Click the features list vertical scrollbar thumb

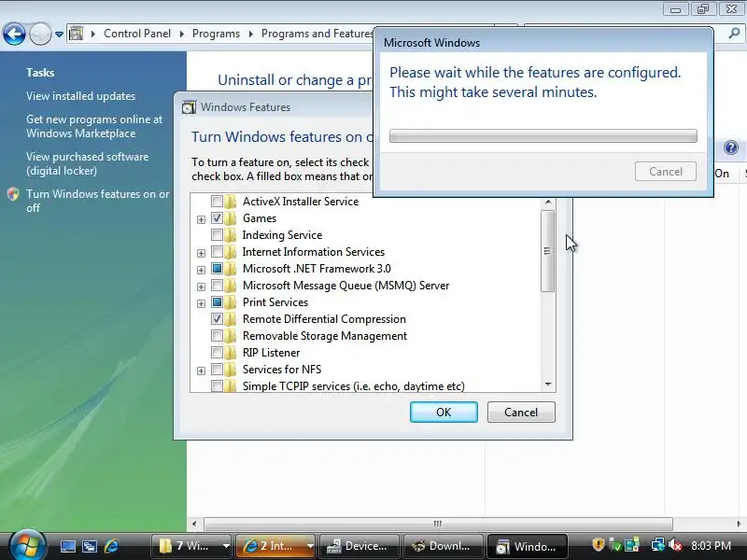547,251
